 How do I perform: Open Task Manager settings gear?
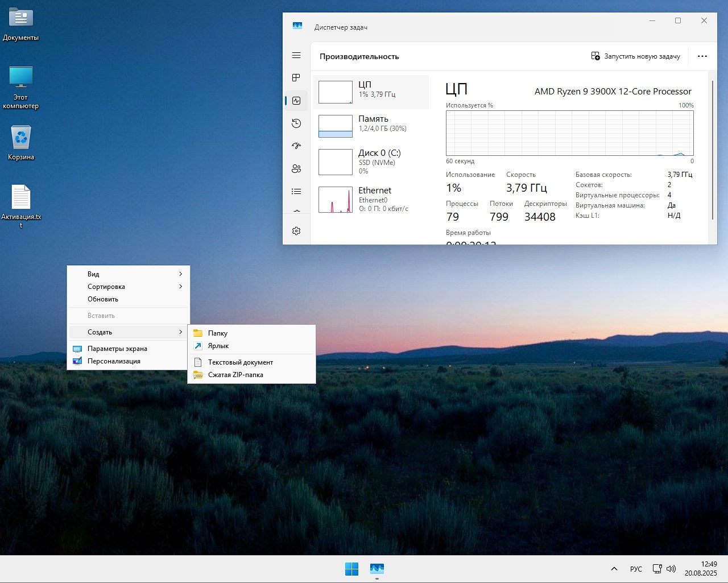point(296,231)
